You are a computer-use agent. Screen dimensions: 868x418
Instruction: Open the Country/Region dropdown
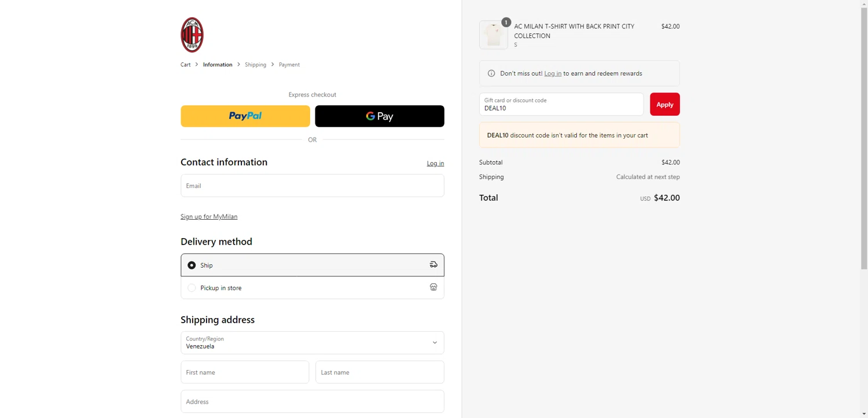point(312,343)
